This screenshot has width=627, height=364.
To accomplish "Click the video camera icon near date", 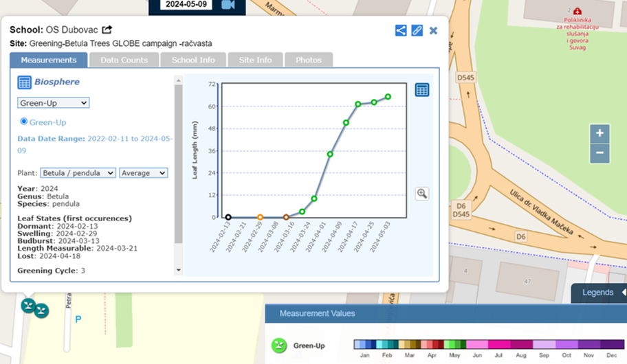I will (228, 5).
